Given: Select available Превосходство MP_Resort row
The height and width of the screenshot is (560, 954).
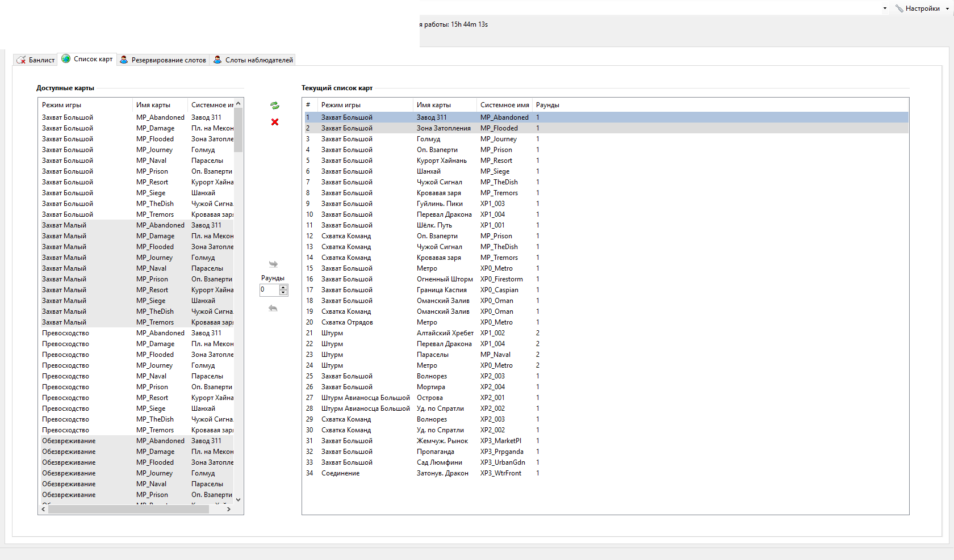Looking at the screenshot, I should [136, 398].
